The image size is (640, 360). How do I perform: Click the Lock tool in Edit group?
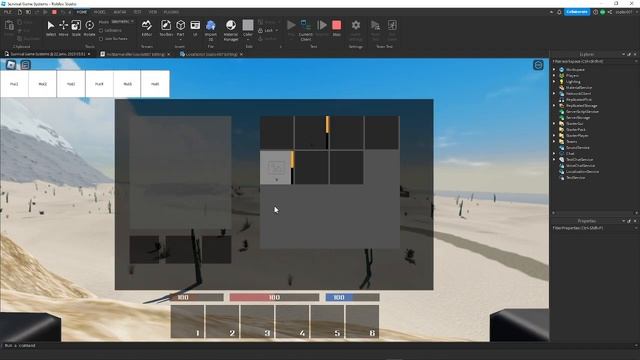point(268,31)
